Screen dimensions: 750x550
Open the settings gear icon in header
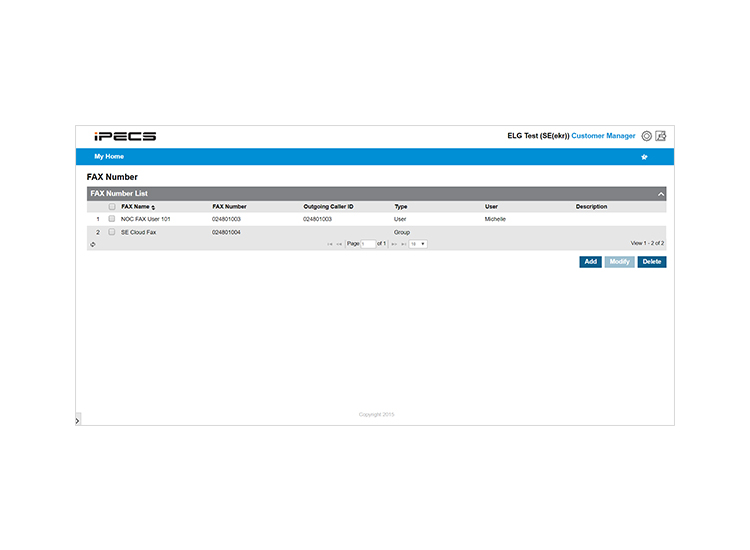pyautogui.click(x=646, y=136)
